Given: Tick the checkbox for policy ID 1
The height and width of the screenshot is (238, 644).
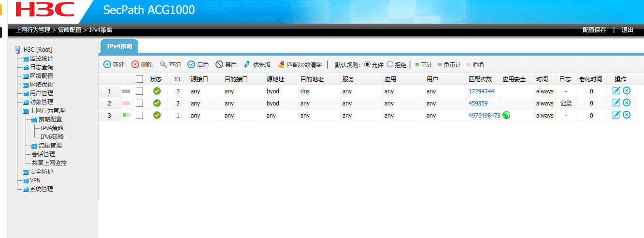Looking at the screenshot, I should 140,115.
